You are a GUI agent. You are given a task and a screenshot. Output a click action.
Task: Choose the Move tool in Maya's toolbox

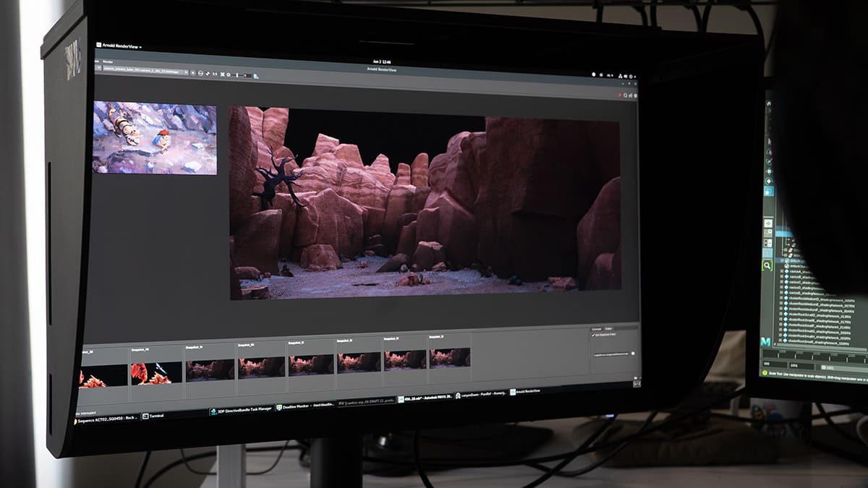[x=768, y=171]
